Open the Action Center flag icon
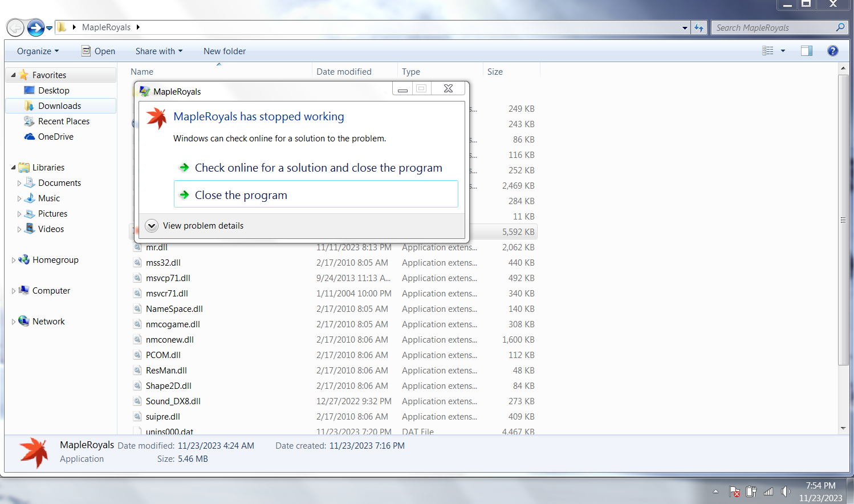The image size is (854, 504). click(734, 491)
